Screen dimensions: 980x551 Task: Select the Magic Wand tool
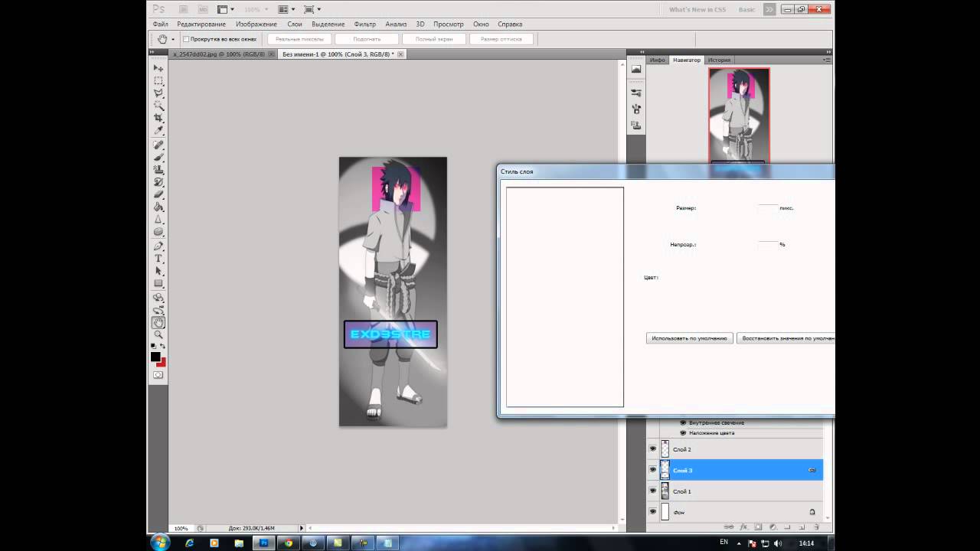click(158, 106)
